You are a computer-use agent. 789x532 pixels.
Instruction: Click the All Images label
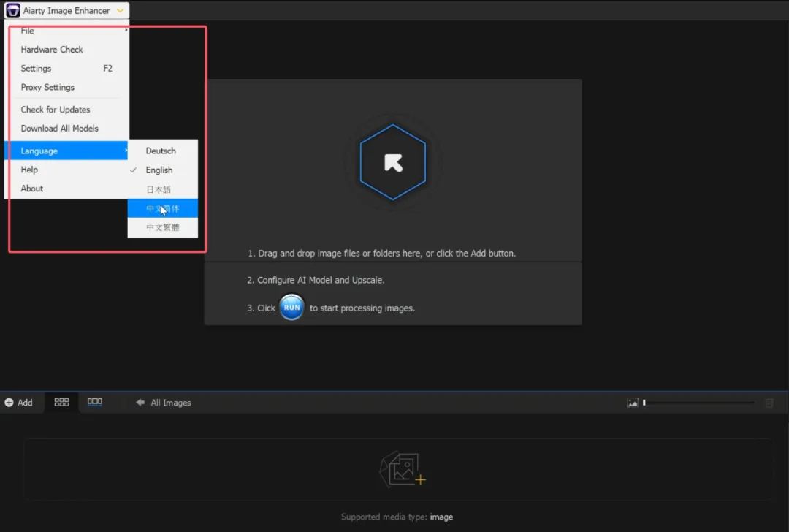click(x=170, y=403)
